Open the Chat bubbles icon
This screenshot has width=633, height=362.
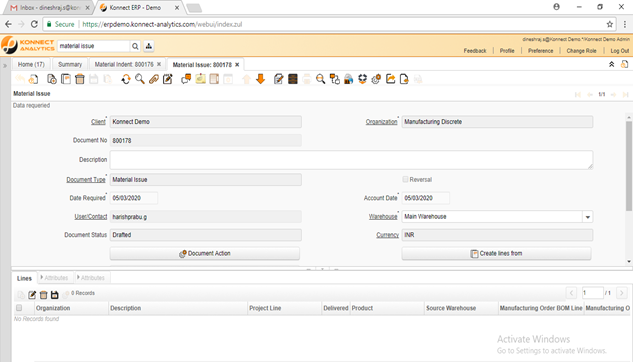(x=186, y=79)
